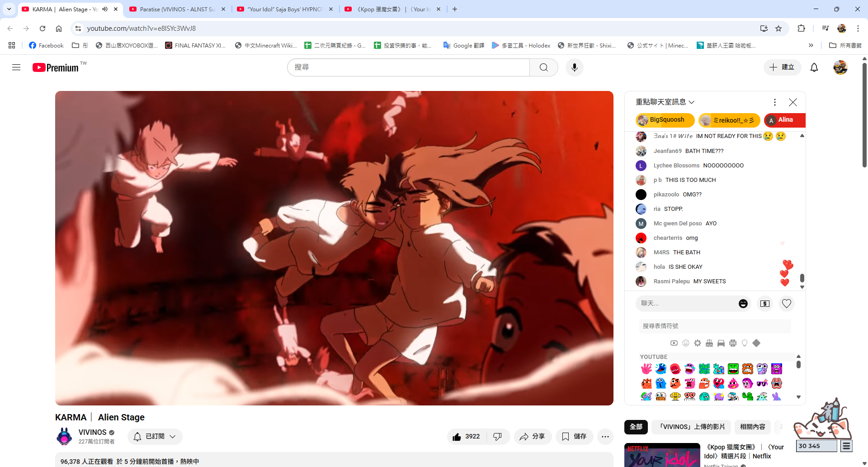Select the YouTube emoji category icon
This screenshot has width=868, height=467.
(x=674, y=343)
